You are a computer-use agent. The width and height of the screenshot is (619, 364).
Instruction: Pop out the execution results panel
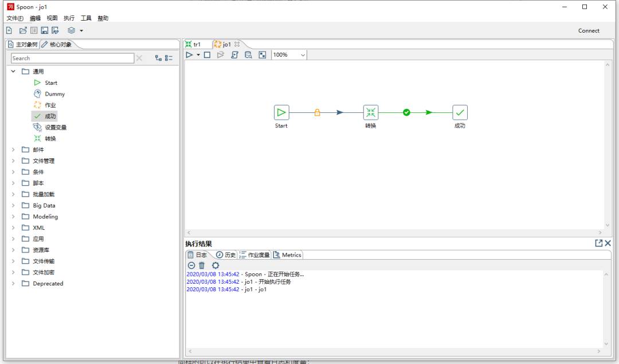(598, 243)
